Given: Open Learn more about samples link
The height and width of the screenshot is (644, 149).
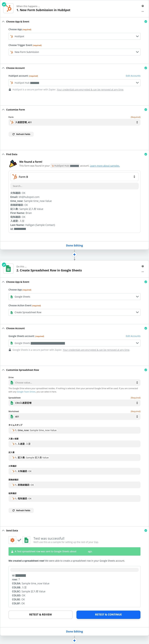Looking at the screenshot, I should [x=105, y=166].
